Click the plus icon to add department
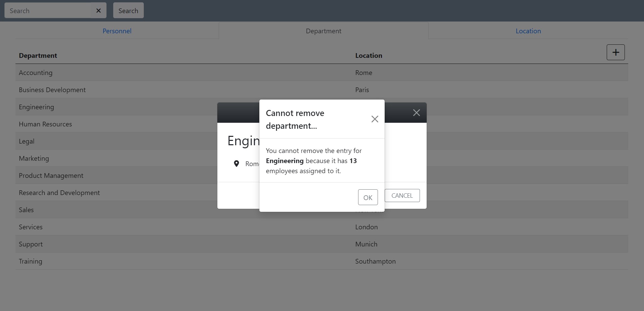This screenshot has width=644, height=311. tap(615, 52)
